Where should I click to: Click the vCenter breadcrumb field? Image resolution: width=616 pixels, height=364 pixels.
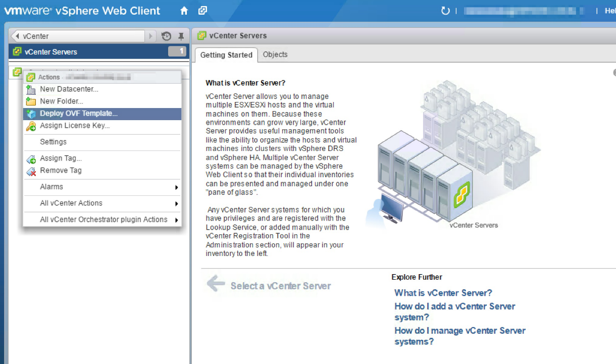tap(78, 36)
